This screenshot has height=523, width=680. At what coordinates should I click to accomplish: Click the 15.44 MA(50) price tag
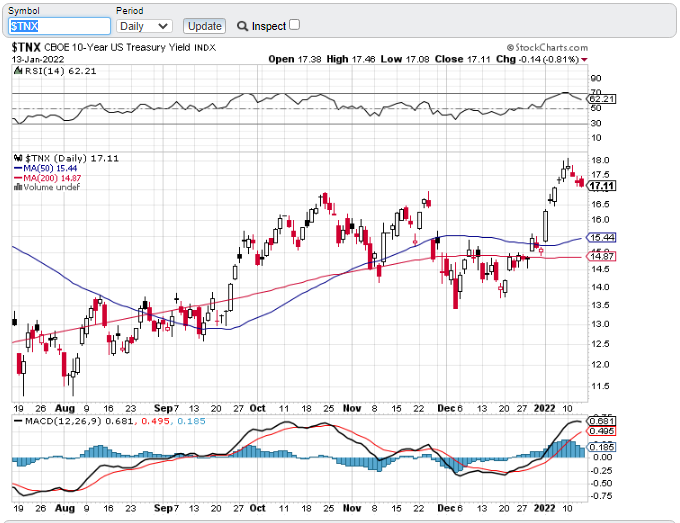[601, 238]
